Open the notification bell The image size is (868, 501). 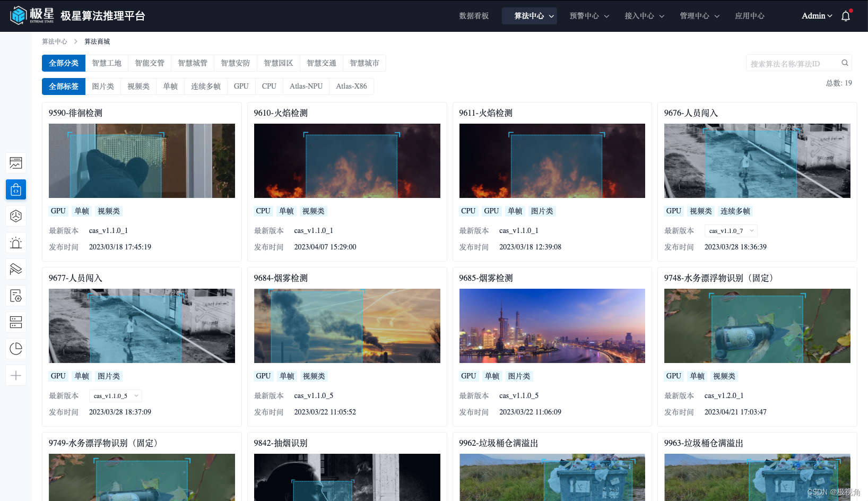pos(846,16)
